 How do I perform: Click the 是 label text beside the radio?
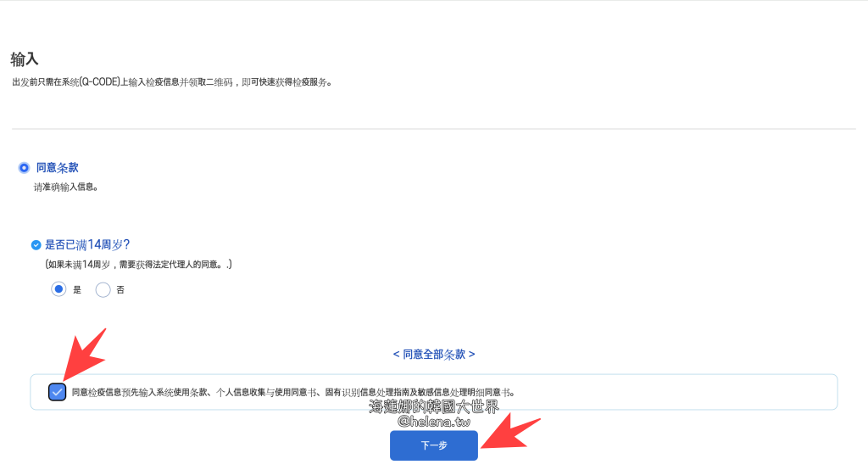pyautogui.click(x=77, y=290)
